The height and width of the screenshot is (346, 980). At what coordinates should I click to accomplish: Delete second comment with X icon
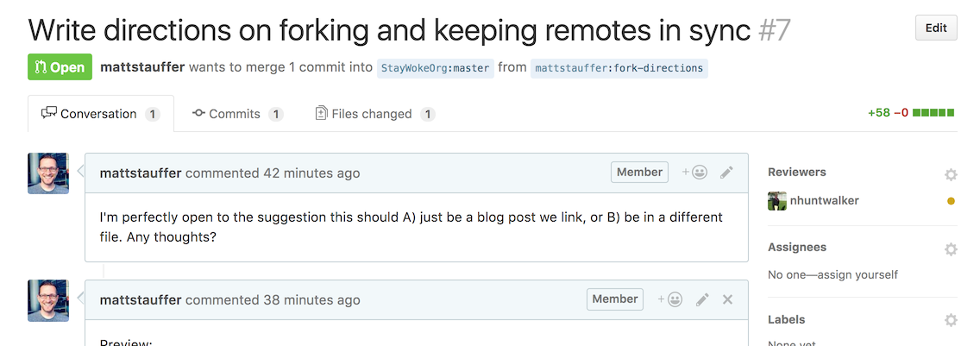[727, 299]
